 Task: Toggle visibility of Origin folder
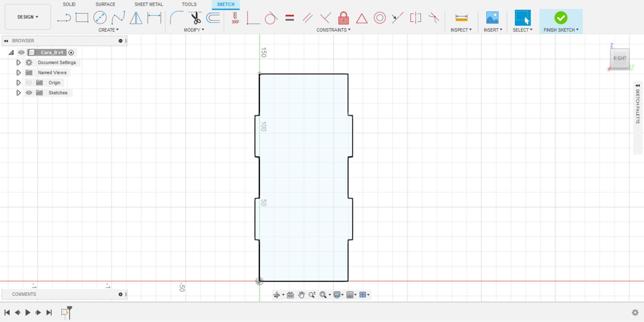[29, 83]
